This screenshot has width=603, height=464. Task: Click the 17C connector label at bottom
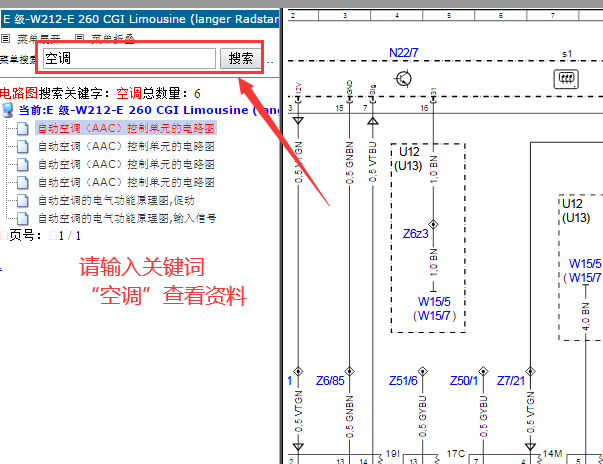coord(456,454)
